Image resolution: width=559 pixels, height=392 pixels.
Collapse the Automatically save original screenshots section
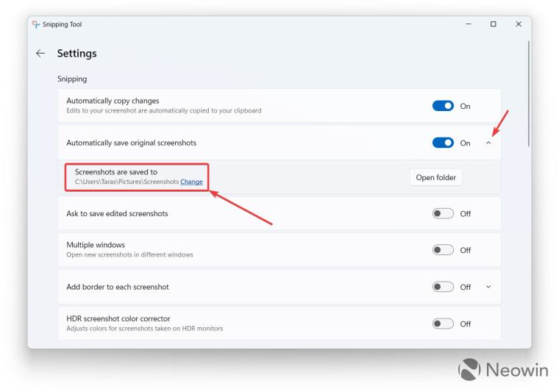point(488,143)
